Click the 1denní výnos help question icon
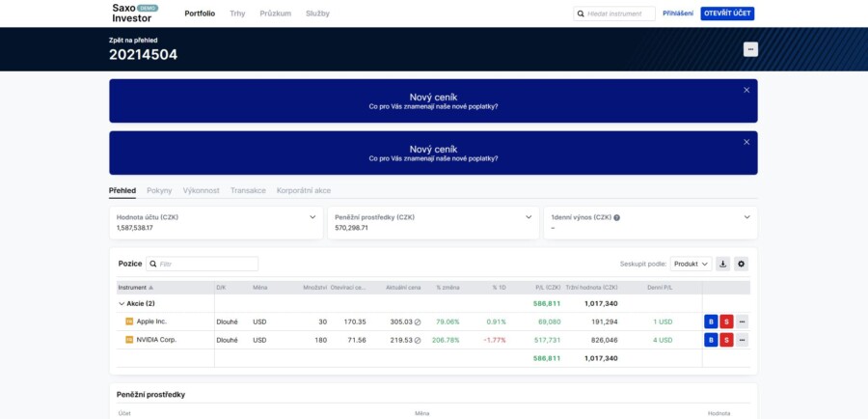The width and height of the screenshot is (868, 419). coord(616,218)
